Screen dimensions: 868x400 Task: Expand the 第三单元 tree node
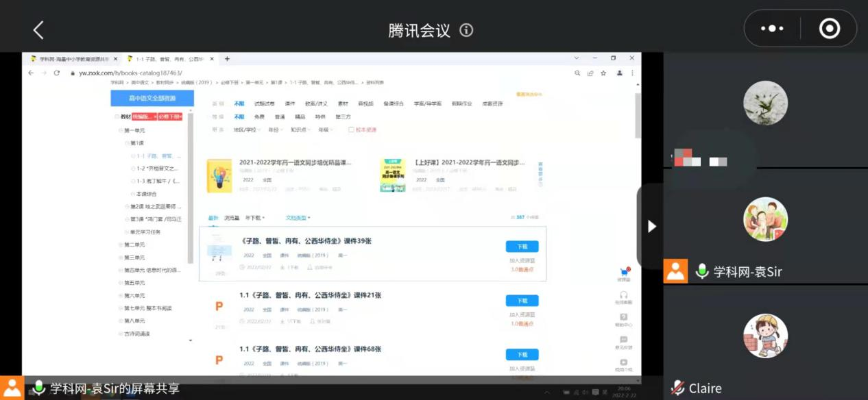121,258
